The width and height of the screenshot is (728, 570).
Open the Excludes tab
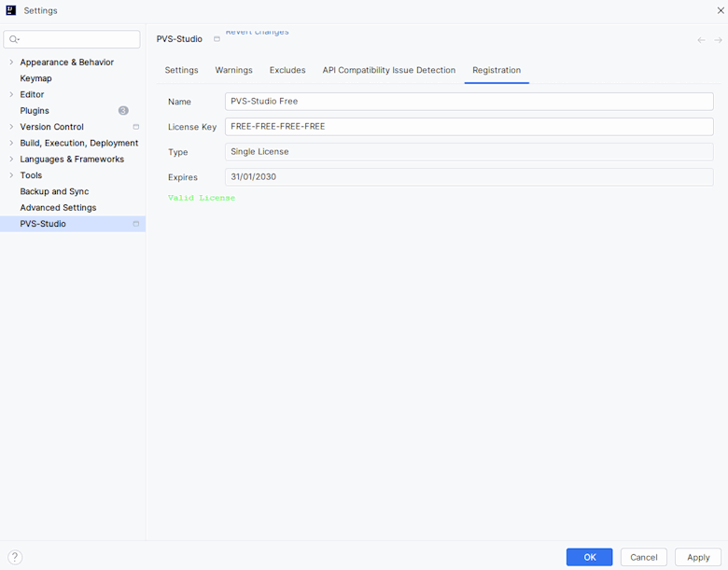(x=287, y=70)
